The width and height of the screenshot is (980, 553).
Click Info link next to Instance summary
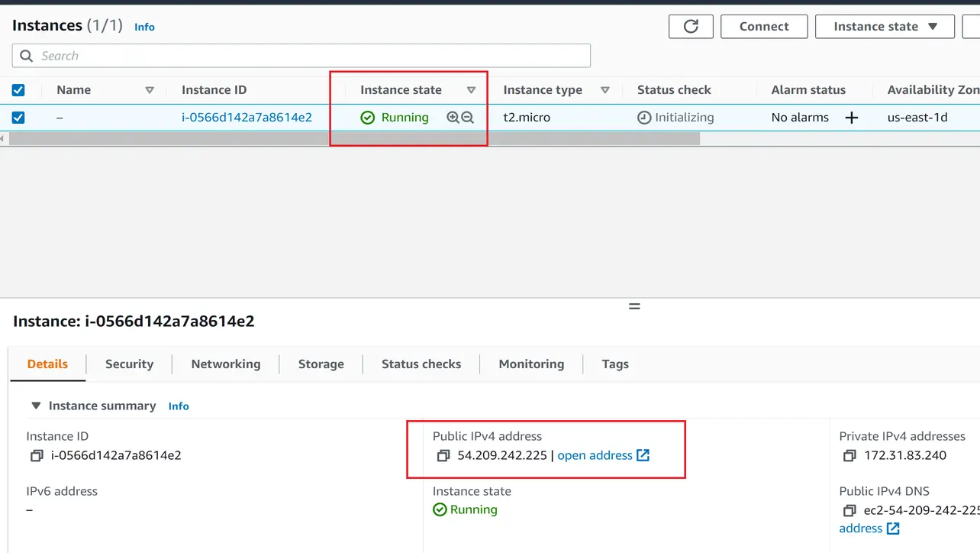[179, 406]
